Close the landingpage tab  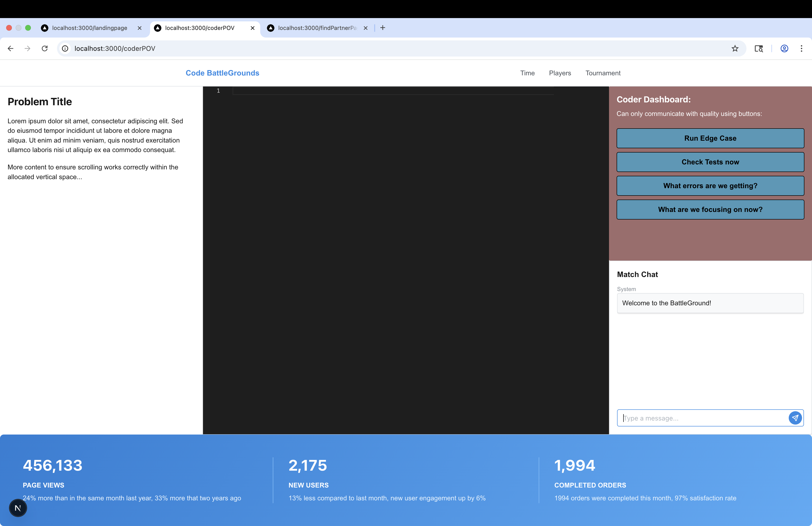(x=140, y=28)
